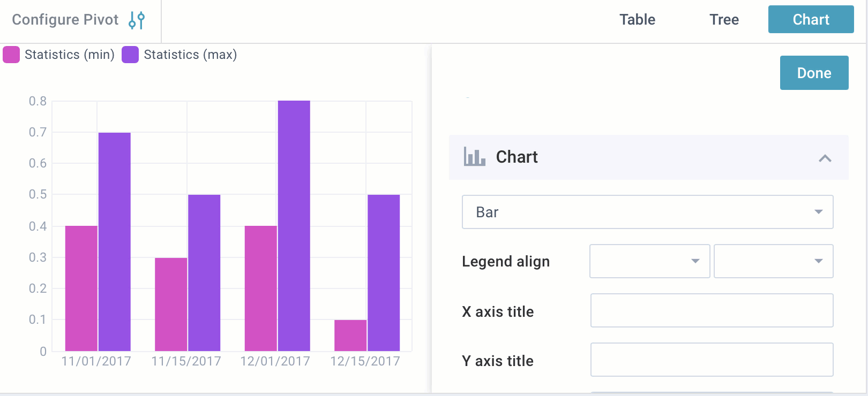Select the Chart view tab
The height and width of the screenshot is (396, 868).
811,20
